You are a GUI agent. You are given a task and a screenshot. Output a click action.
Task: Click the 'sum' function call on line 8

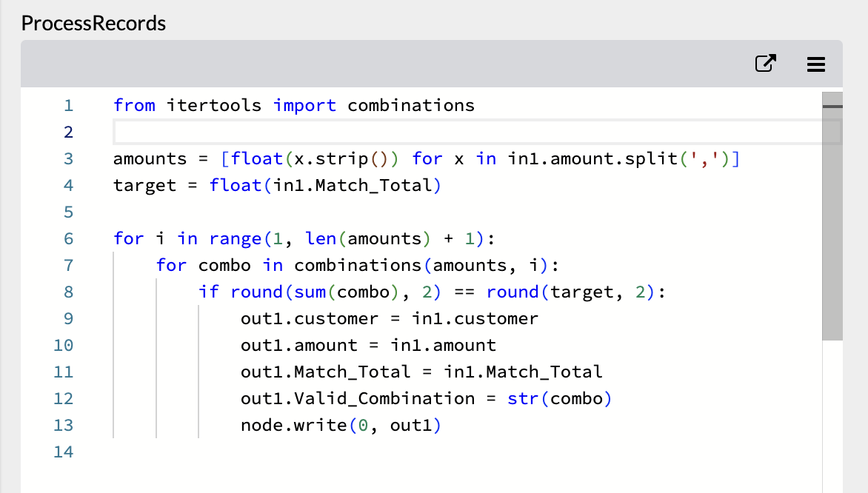click(x=310, y=292)
